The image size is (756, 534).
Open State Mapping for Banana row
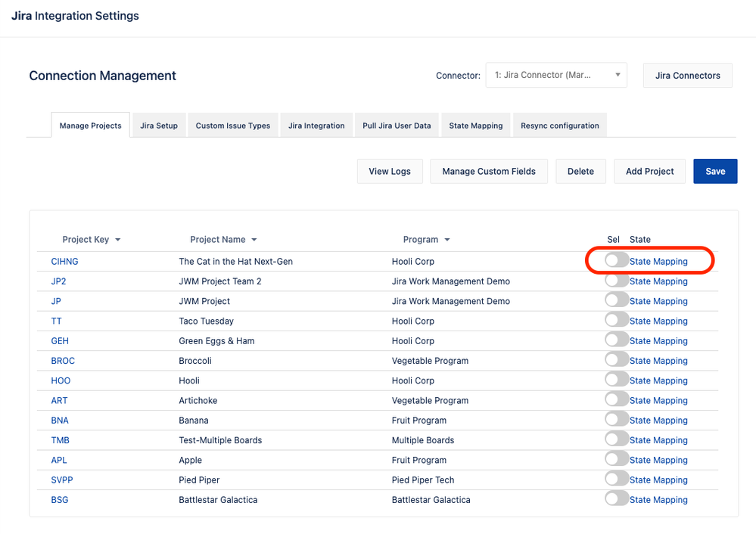(x=658, y=421)
